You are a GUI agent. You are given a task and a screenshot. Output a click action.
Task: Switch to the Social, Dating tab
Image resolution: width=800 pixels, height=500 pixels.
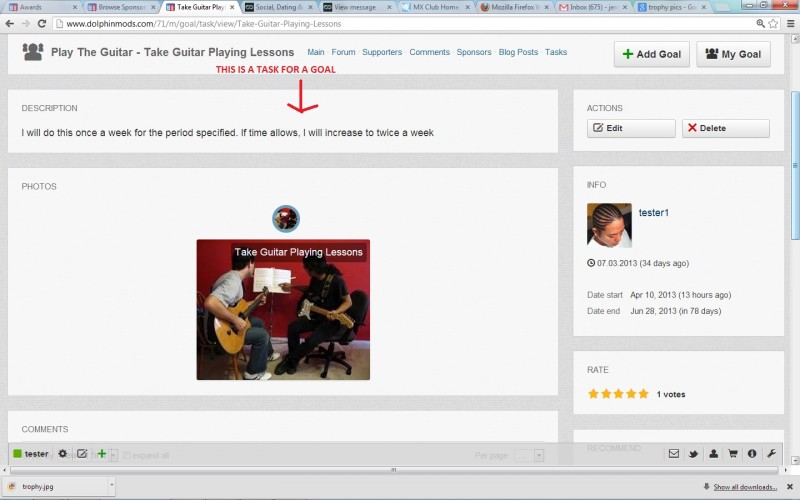point(279,7)
